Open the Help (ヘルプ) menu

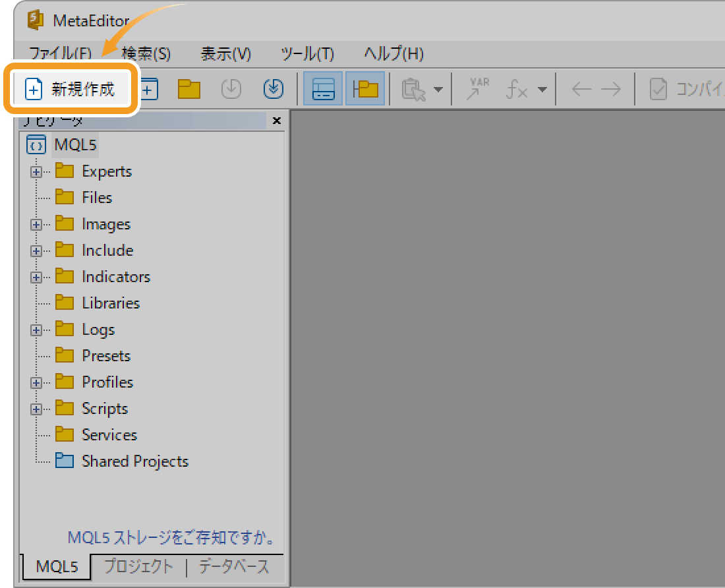393,53
